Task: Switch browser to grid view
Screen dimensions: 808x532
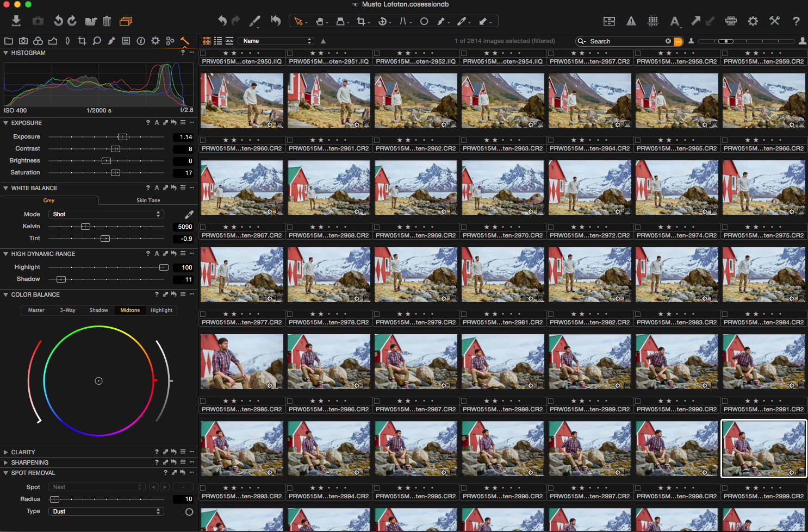Action: coord(207,41)
